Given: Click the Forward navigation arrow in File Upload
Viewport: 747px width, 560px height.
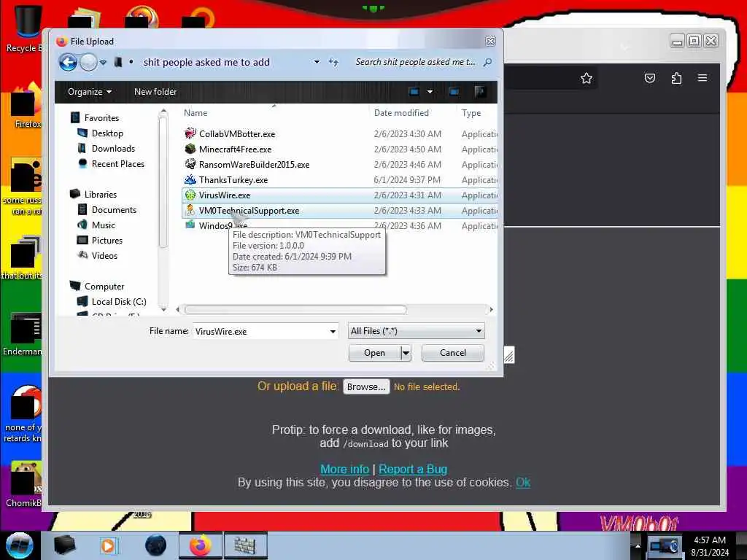Looking at the screenshot, I should 88,62.
